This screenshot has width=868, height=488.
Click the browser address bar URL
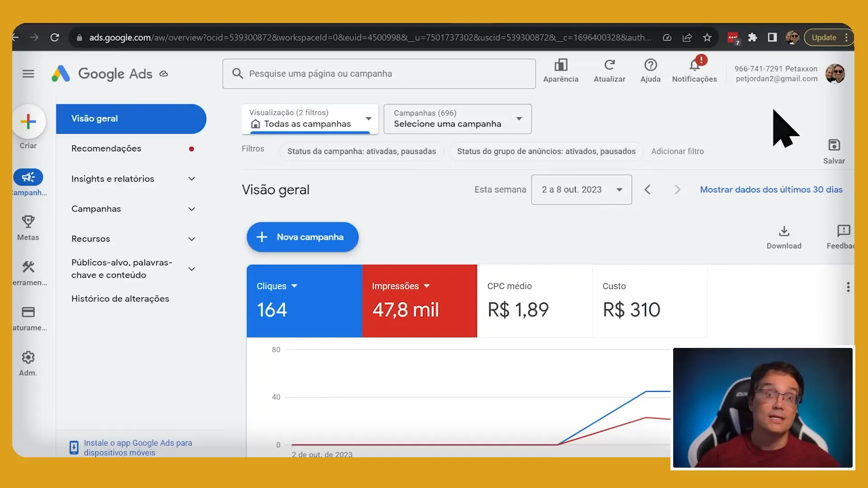coord(370,38)
